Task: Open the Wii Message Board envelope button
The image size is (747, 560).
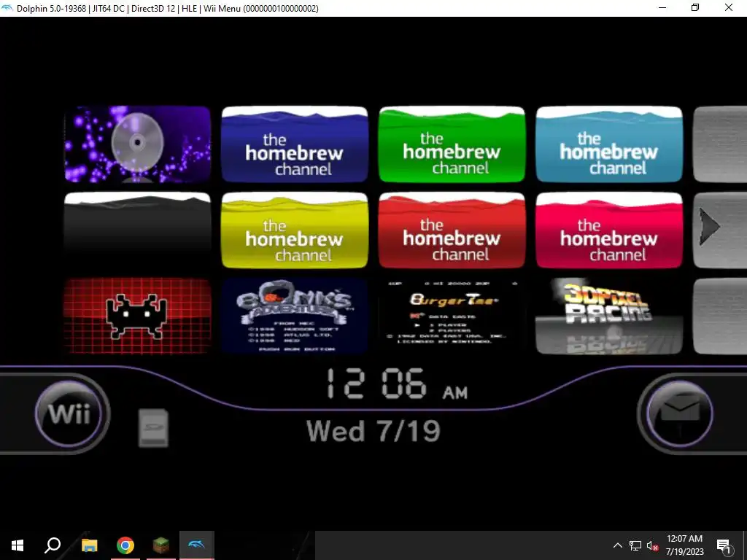Action: pos(680,413)
